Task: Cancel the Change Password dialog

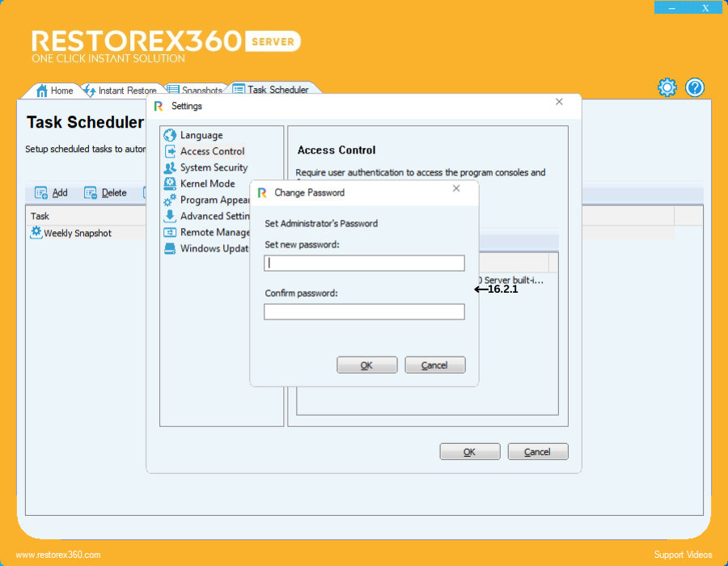Action: (x=434, y=365)
